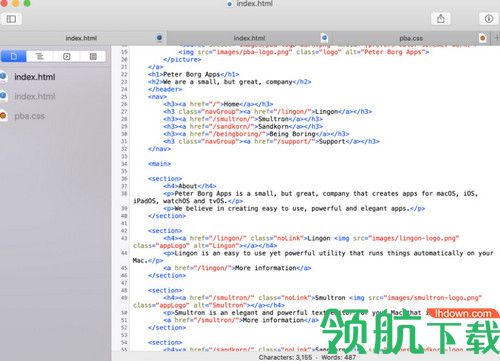Click the <nav> opening tag
500x361 pixels.
click(157, 97)
